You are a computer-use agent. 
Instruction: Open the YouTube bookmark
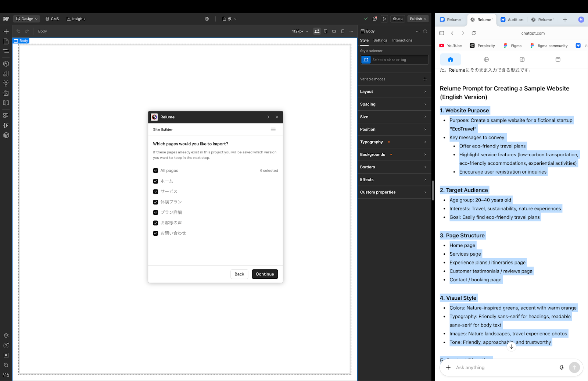point(451,46)
